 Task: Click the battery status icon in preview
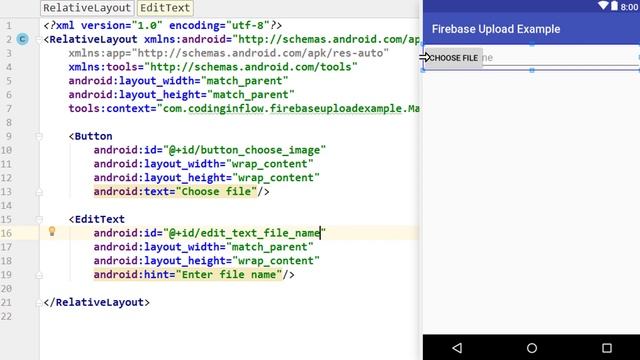click(614, 6)
